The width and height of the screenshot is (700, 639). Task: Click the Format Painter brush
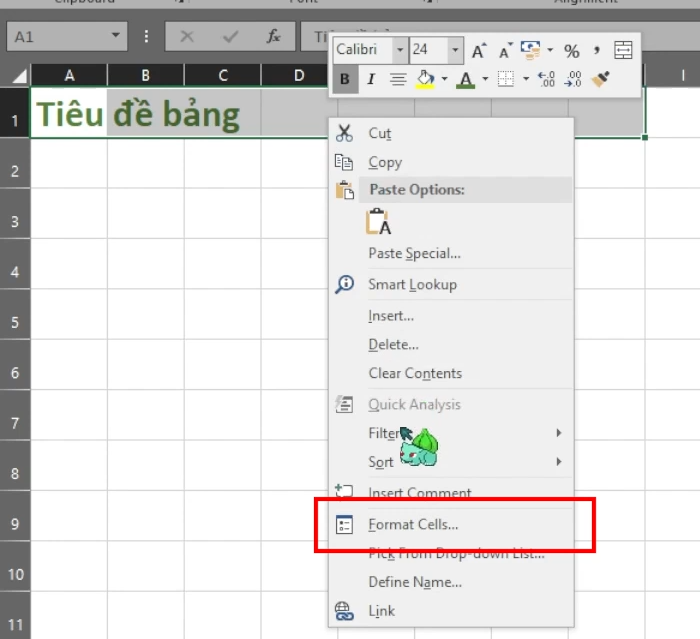[600, 79]
